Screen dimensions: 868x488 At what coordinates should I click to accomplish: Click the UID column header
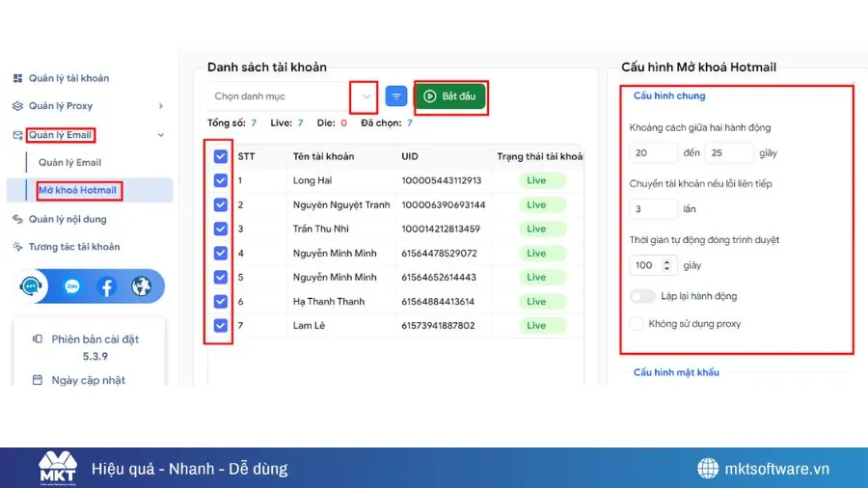tap(410, 156)
